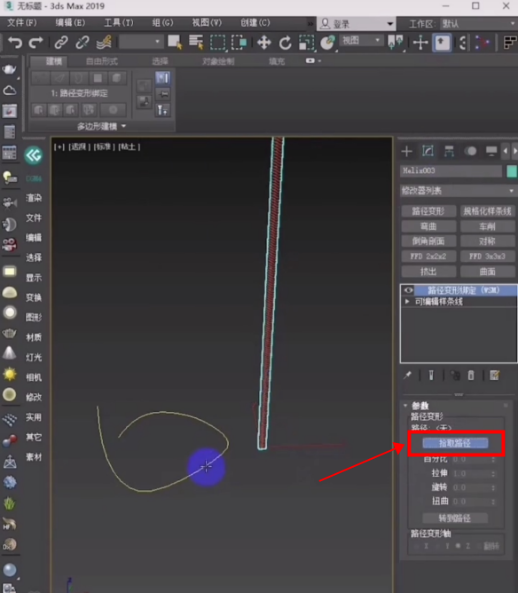Click the Helix003 object name field
518x593 pixels.
point(451,171)
